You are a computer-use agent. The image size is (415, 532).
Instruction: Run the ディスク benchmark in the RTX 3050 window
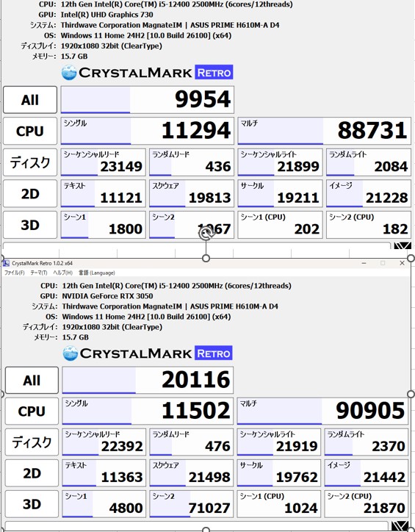point(32,442)
